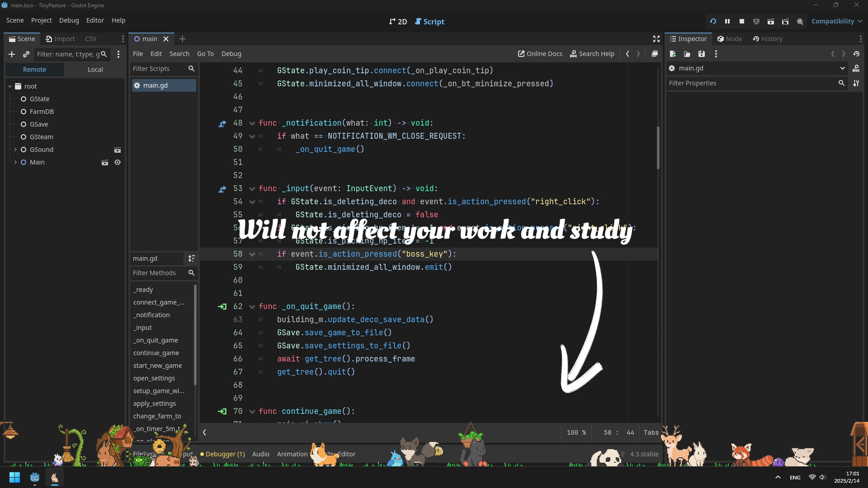Add a child node in the Scene panel
868x488 pixels.
pos(12,54)
